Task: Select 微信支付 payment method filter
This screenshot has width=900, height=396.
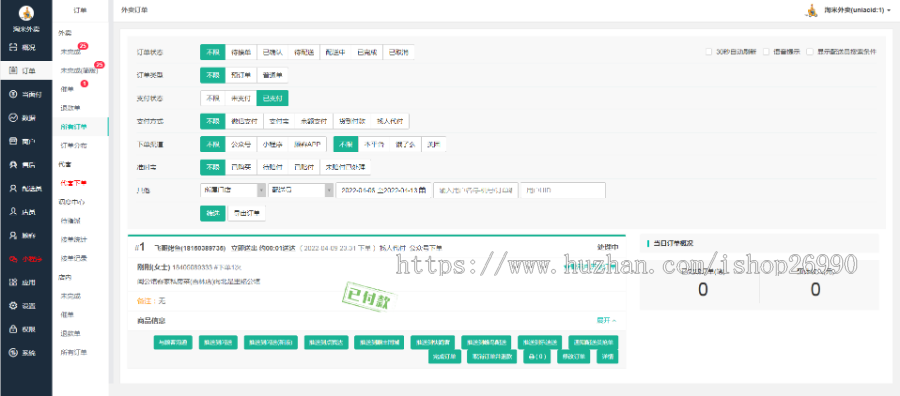Action: click(x=244, y=121)
